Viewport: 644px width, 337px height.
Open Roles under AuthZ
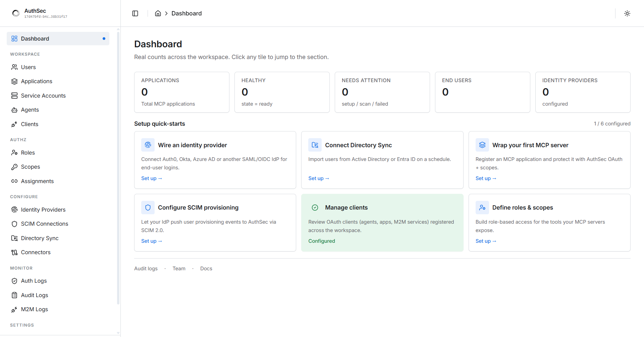tap(58, 153)
